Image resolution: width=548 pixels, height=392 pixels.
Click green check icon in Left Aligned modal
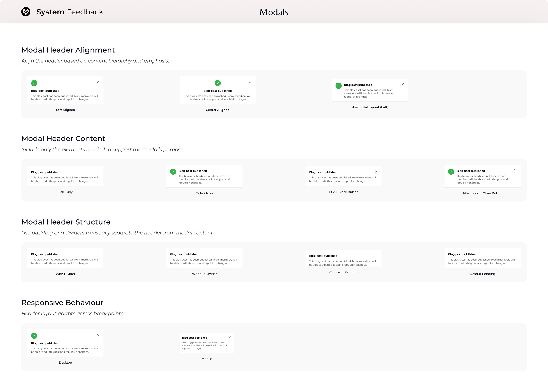point(34,83)
